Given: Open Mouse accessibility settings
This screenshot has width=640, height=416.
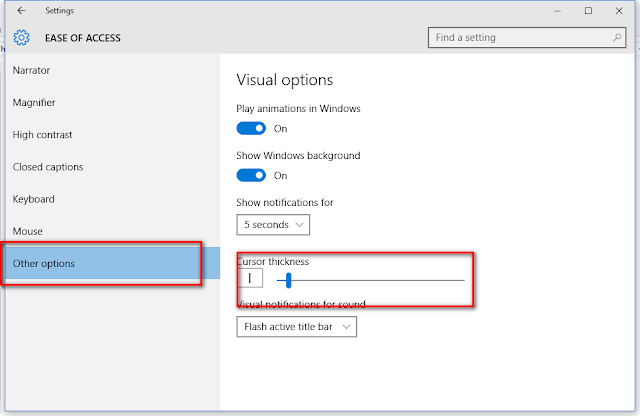Looking at the screenshot, I should click(x=28, y=231).
